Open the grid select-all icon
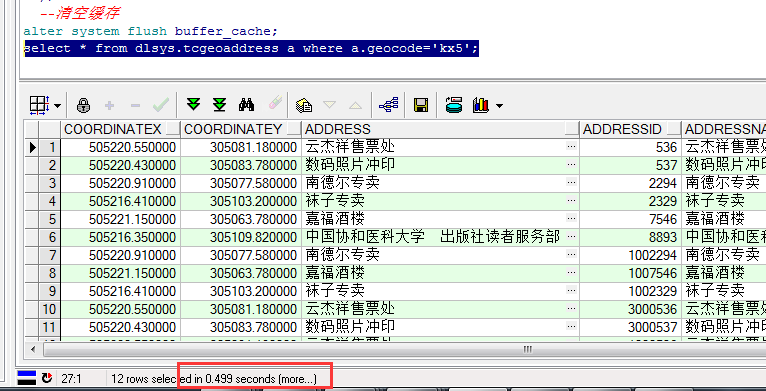The width and height of the screenshot is (766, 391). tap(39, 105)
